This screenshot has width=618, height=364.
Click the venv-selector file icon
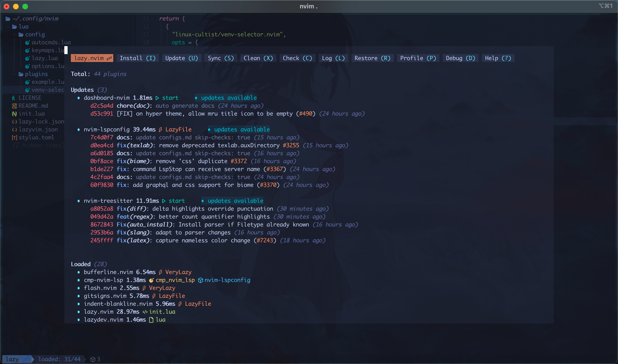pos(27,90)
